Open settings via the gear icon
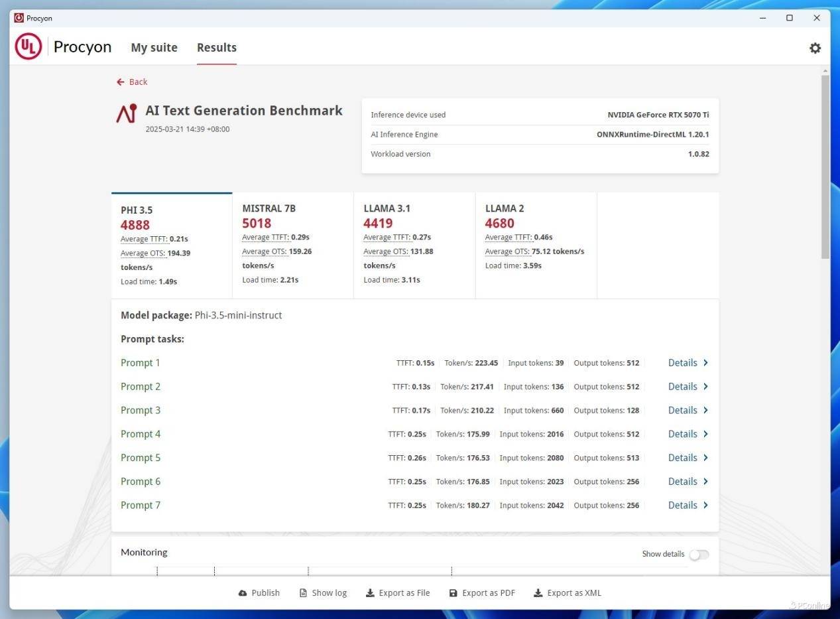 pos(815,48)
